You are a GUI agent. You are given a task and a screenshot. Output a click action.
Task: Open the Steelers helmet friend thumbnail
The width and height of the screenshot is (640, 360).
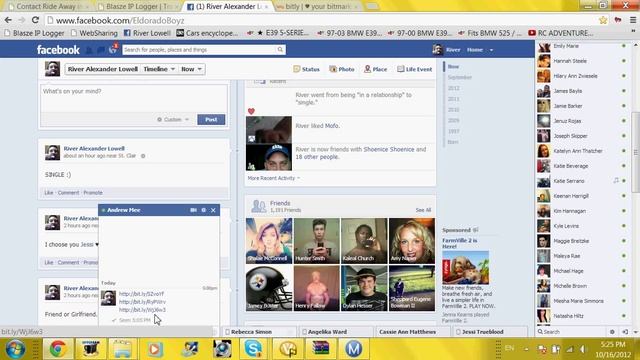(x=269, y=288)
